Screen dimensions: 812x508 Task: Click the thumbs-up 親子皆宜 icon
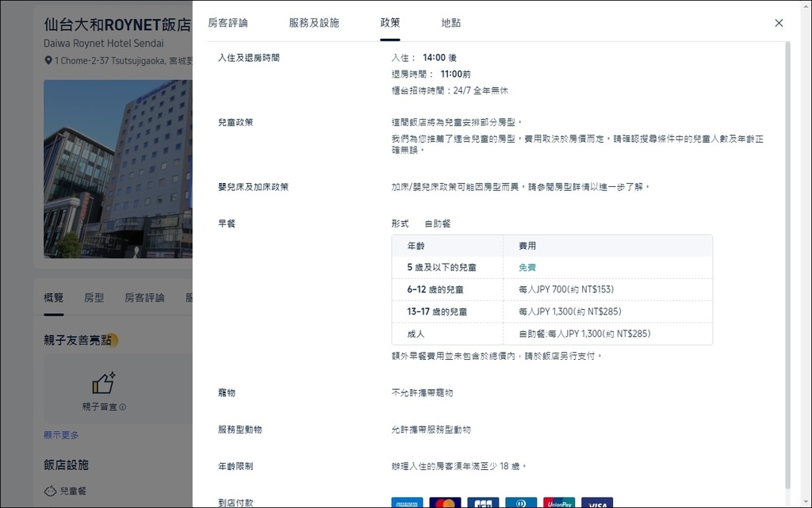pos(104,384)
